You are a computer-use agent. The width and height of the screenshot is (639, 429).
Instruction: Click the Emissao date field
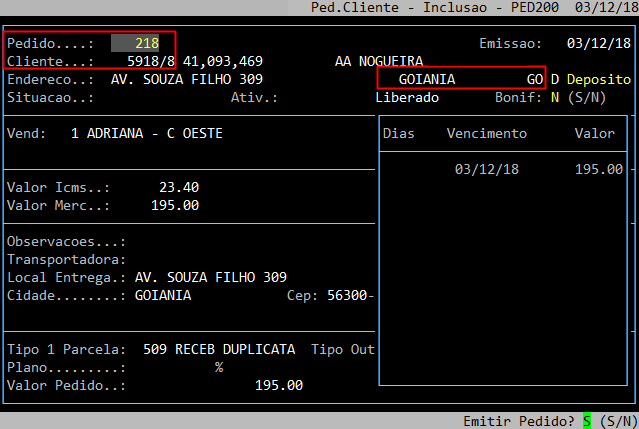[x=594, y=44]
